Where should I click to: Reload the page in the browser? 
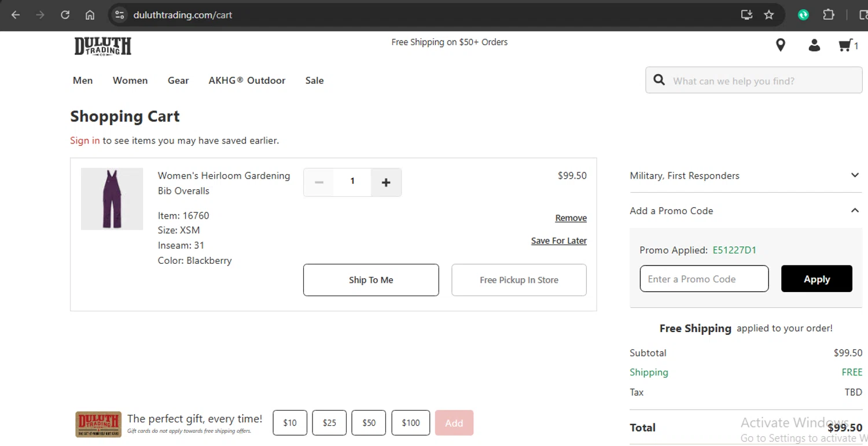(65, 15)
